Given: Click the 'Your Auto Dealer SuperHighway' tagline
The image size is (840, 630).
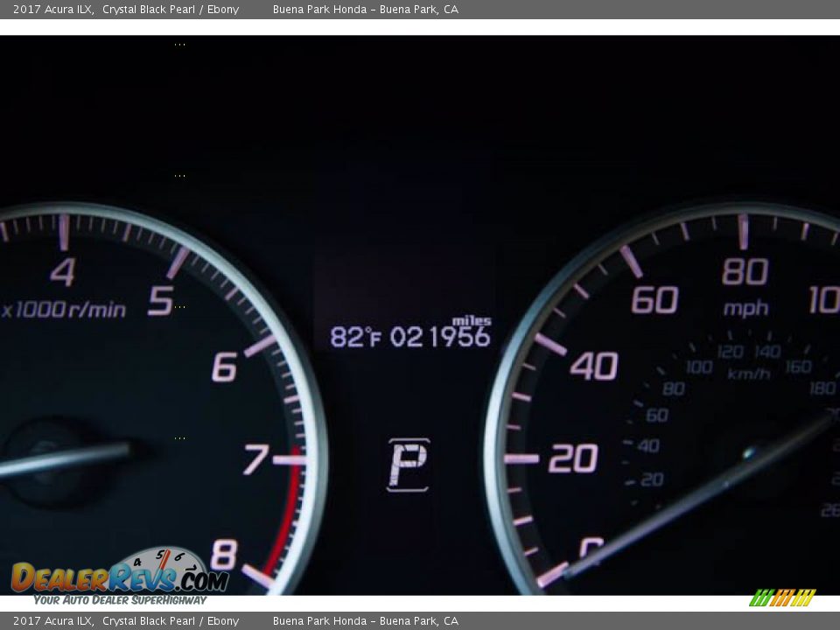Looking at the screenshot, I should tap(120, 600).
